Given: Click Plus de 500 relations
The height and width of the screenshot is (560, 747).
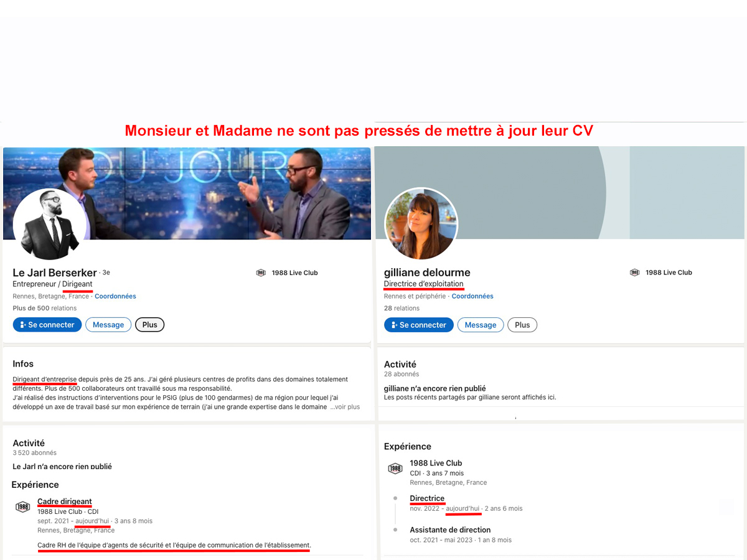Looking at the screenshot, I should point(45,308).
